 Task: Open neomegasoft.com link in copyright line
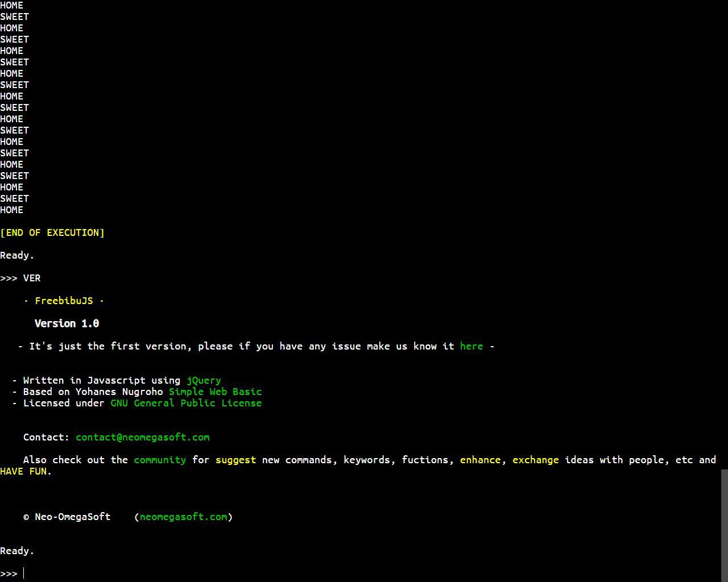(x=183, y=517)
